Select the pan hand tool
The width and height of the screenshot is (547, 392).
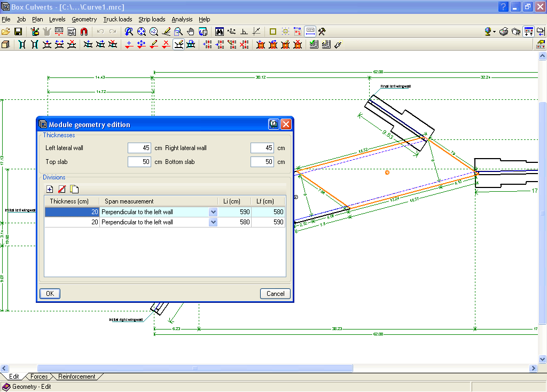pos(191,32)
